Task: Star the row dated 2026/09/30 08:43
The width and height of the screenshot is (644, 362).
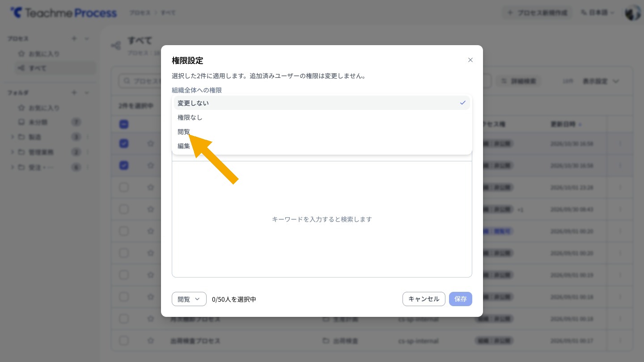Action: (x=151, y=209)
